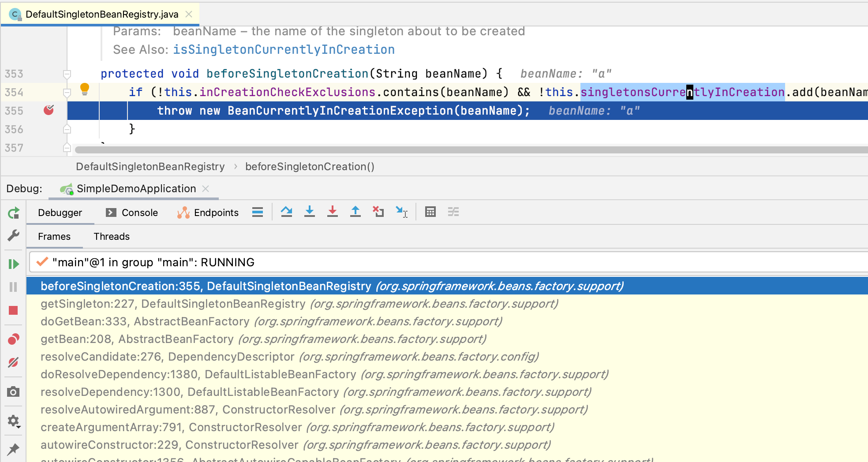The height and width of the screenshot is (462, 868).
Task: Click beforeSingletonCreation() in the breadcrumbs
Action: click(x=310, y=167)
